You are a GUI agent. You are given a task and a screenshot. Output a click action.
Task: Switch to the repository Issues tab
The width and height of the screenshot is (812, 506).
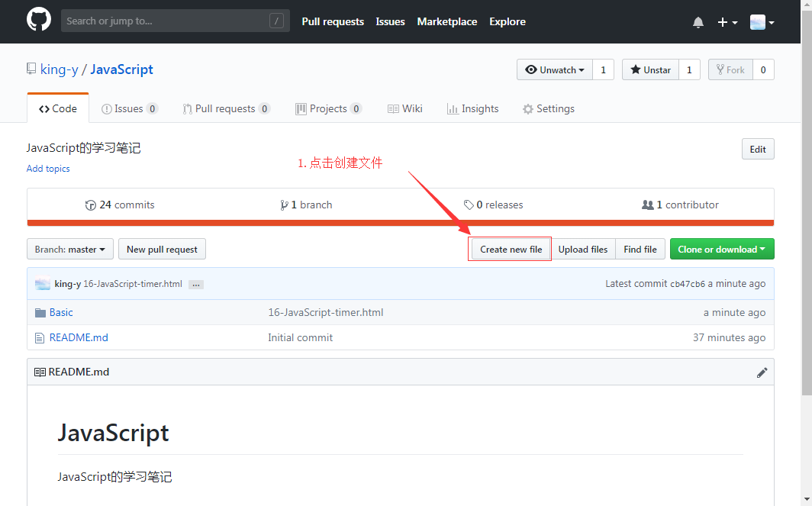coord(130,108)
